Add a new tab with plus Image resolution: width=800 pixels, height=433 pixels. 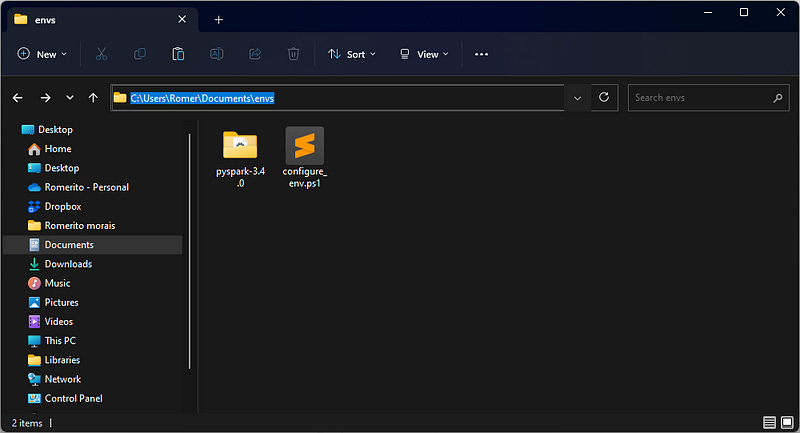(x=219, y=20)
